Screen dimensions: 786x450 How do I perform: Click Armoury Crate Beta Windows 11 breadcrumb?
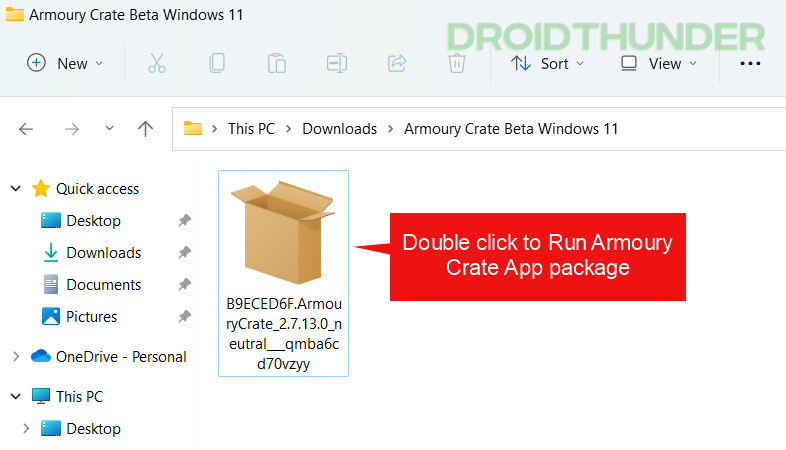[511, 129]
